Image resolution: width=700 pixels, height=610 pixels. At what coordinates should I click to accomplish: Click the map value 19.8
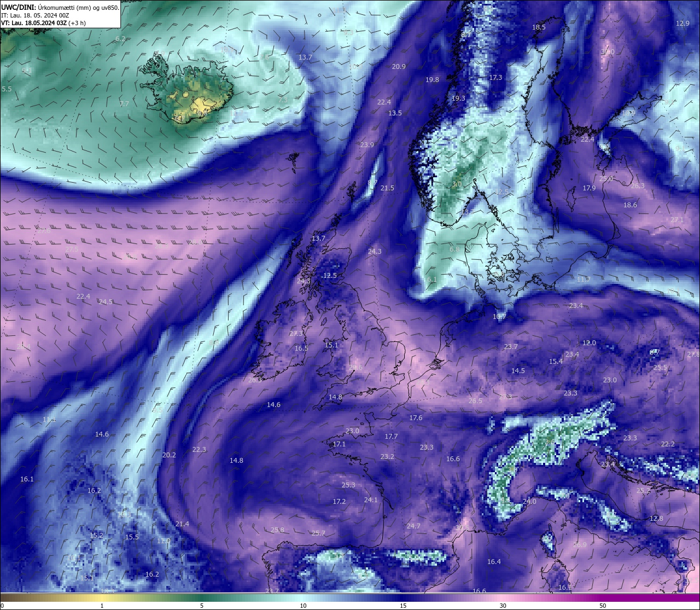point(432,80)
